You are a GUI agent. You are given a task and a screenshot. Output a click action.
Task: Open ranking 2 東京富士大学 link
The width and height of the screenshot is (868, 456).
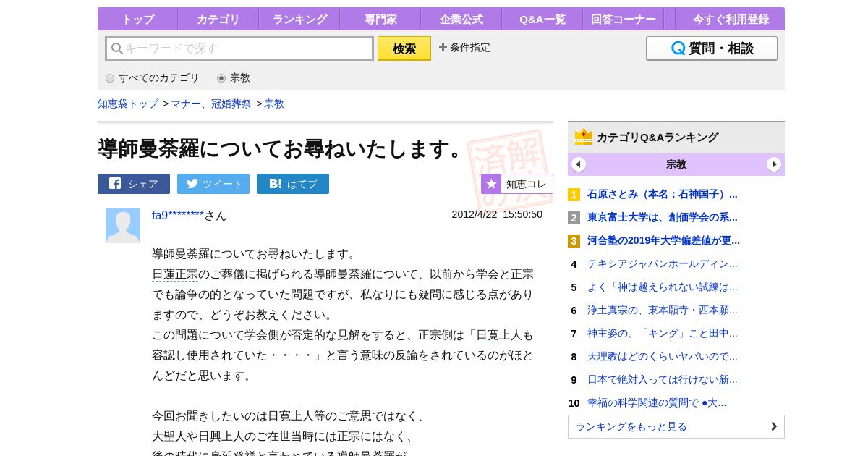tap(663, 217)
